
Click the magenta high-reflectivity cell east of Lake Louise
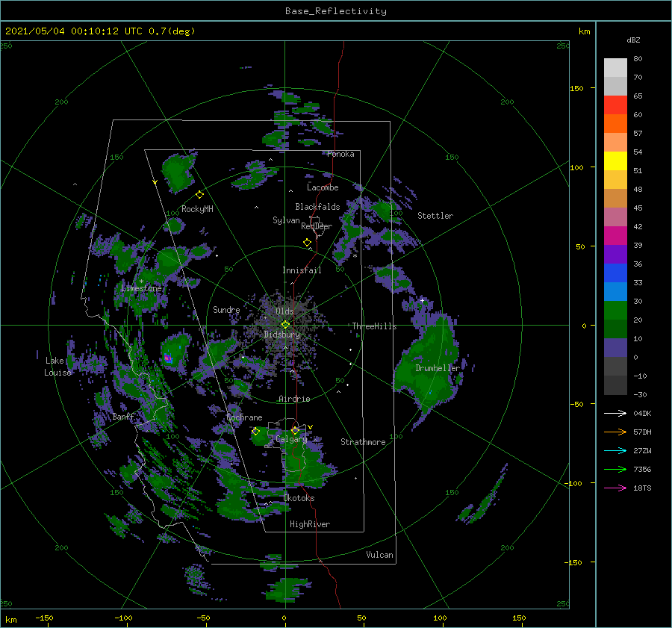(168, 358)
